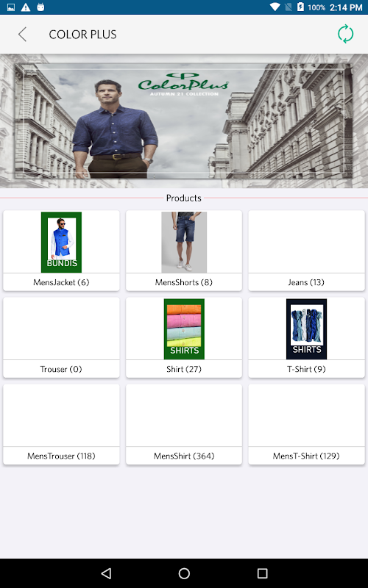Tap Android home navigation button
The width and height of the screenshot is (368, 588).
[184, 573]
